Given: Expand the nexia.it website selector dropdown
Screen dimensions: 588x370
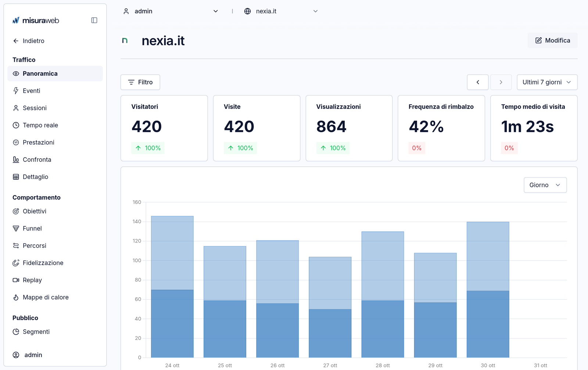Looking at the screenshot, I should (x=281, y=11).
